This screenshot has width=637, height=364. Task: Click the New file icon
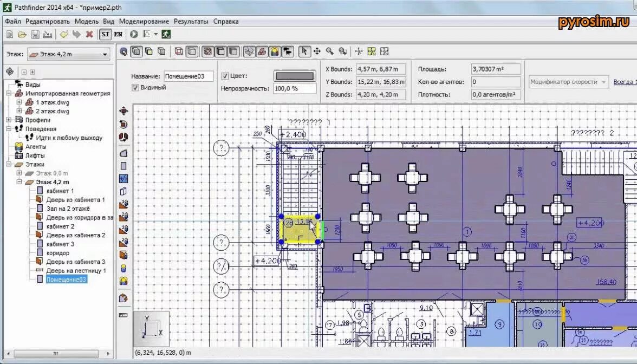[x=10, y=35]
